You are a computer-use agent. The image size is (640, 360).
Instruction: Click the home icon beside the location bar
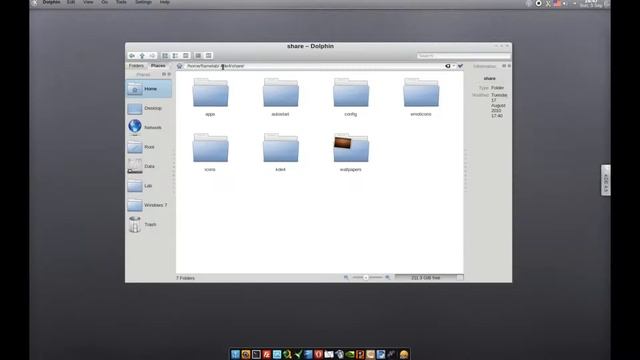180,66
